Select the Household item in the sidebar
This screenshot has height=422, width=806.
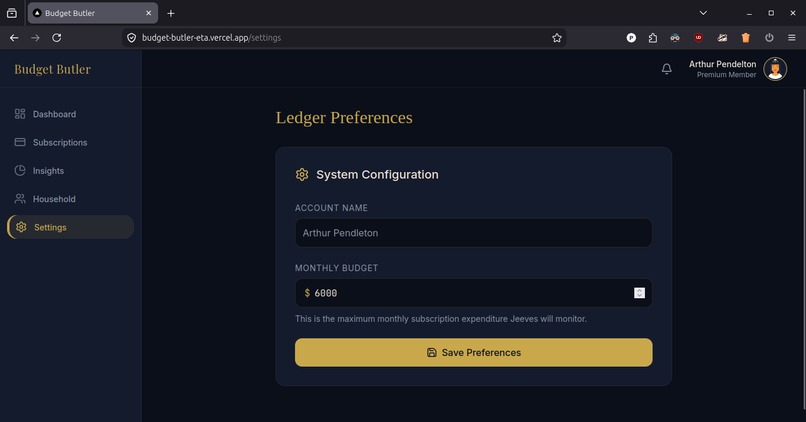(70, 199)
